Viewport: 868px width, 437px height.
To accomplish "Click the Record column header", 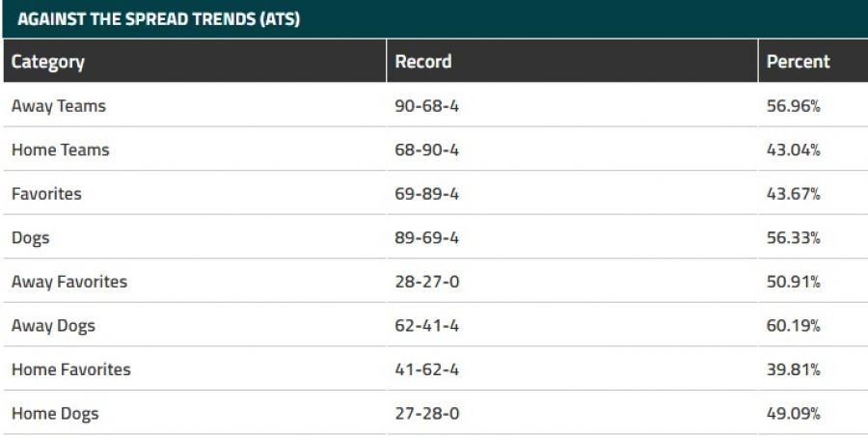I will 423,62.
